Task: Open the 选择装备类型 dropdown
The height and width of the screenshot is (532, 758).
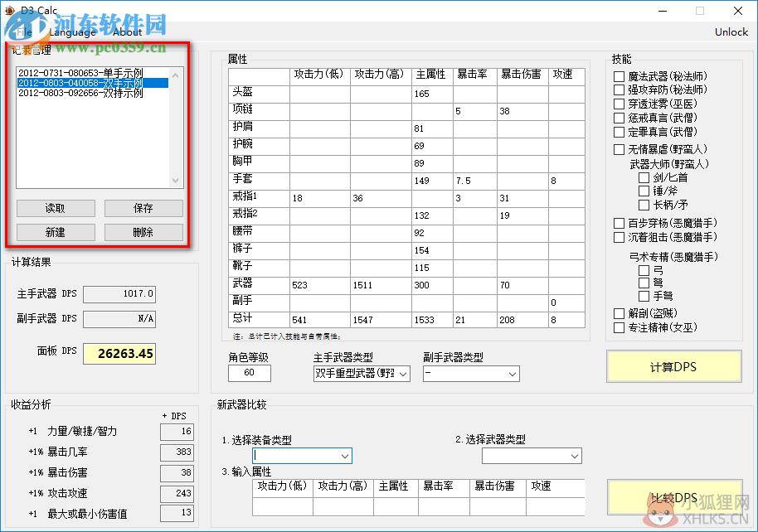Action: point(302,456)
